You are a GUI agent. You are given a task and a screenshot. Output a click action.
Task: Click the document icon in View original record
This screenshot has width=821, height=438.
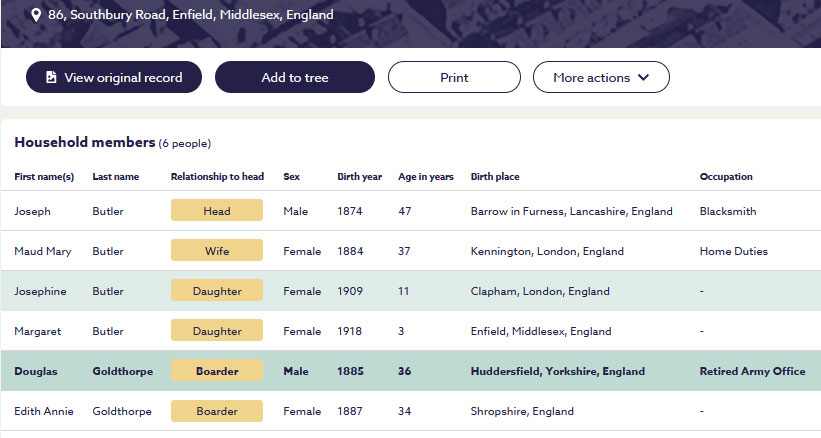point(51,77)
